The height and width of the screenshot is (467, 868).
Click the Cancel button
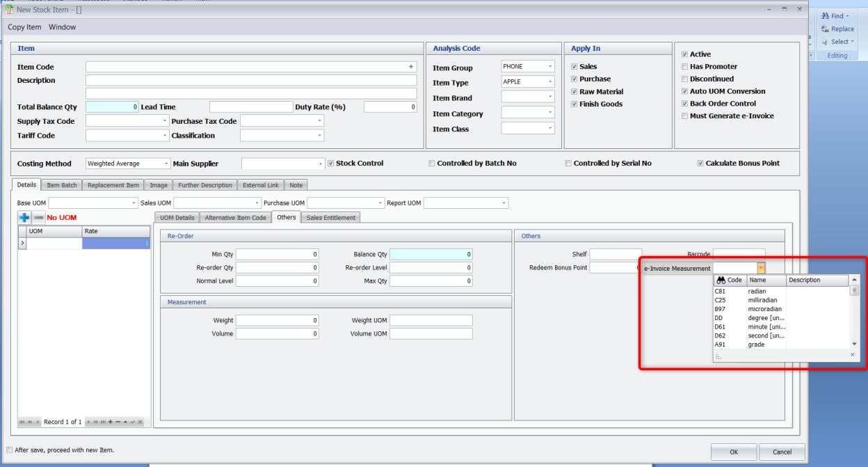(782, 452)
